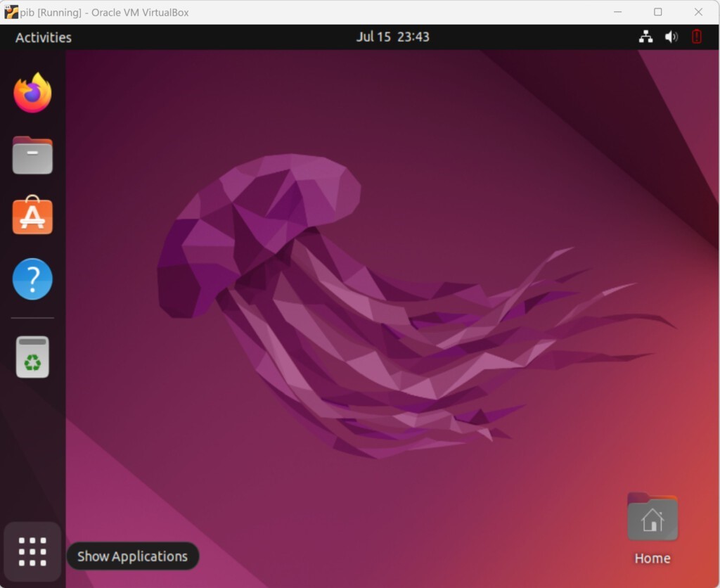This screenshot has width=720, height=588.
Task: Click the VirtualBox window title bar icon
Action: 11,12
